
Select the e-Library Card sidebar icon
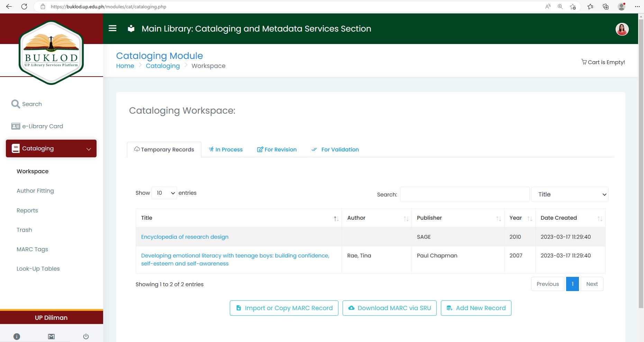[x=16, y=126]
